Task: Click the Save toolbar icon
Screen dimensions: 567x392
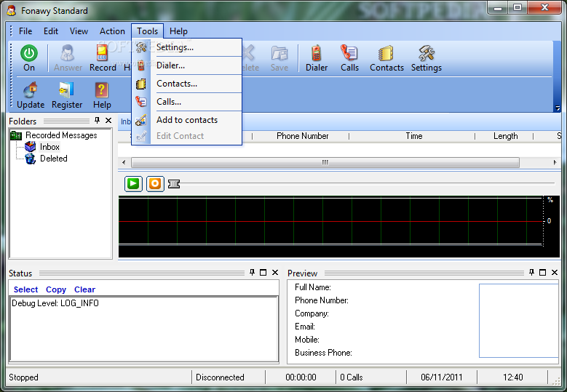Action: (x=279, y=57)
